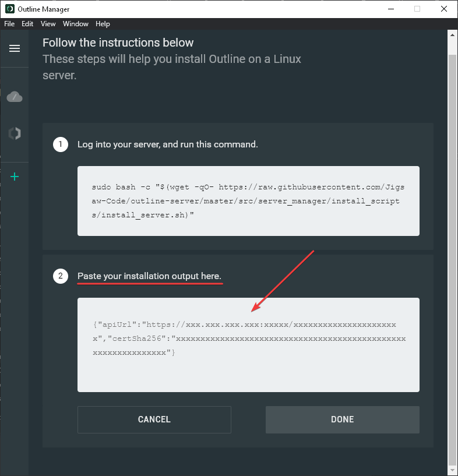Select the DigitalOcean cloud server icon
458x476 pixels.
point(15,97)
